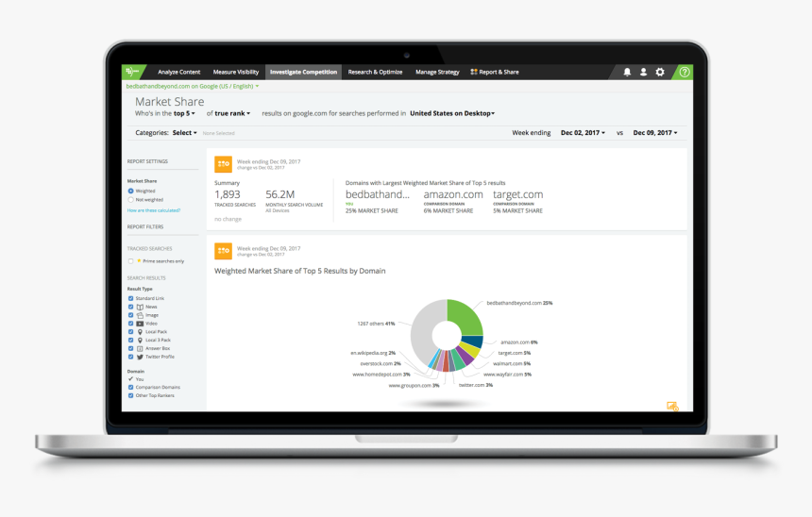
Task: Select the Not weighted market share option
Action: (130, 199)
